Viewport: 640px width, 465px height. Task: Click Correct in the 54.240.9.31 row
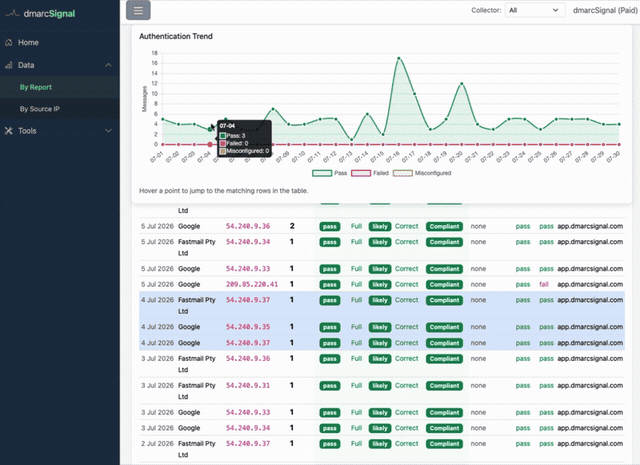[x=407, y=385]
